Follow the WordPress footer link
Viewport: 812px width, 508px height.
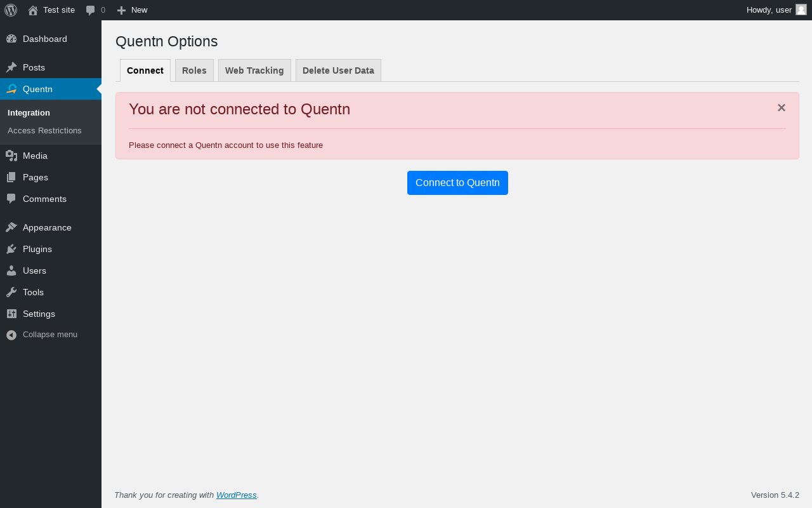237,495
